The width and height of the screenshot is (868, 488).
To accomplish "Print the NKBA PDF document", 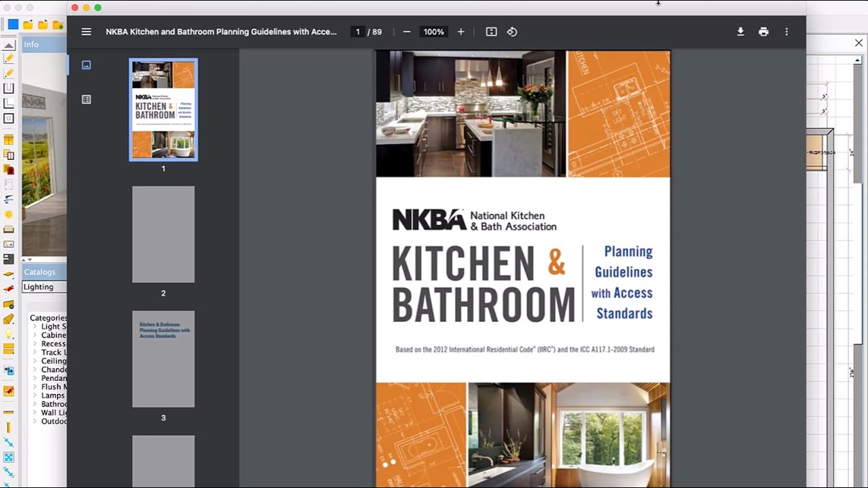I will pyautogui.click(x=764, y=32).
